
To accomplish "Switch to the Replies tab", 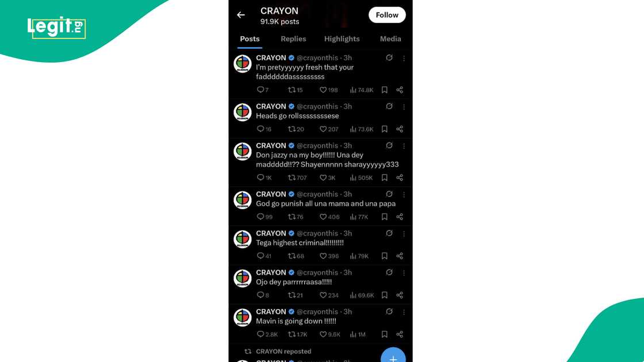I will 293,38.
